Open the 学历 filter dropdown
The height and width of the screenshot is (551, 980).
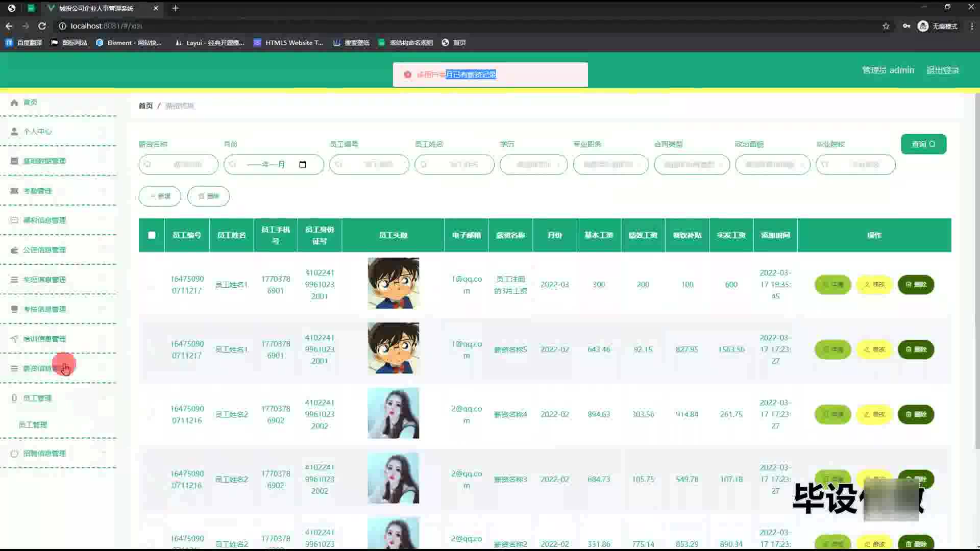point(533,165)
